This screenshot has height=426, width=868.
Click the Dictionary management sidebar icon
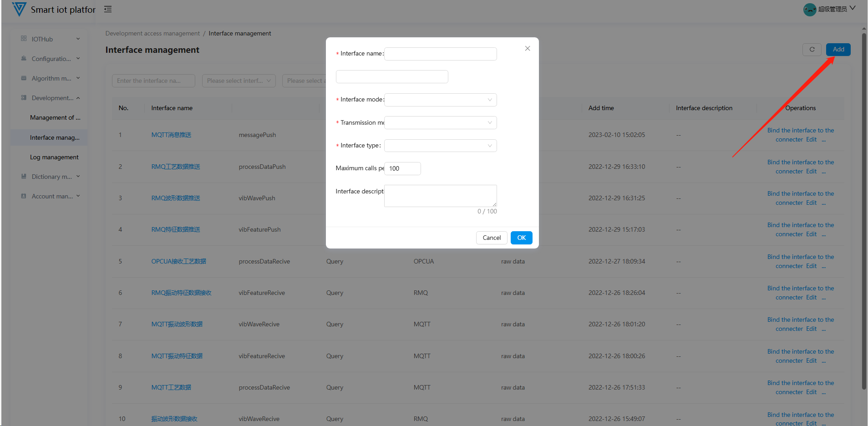point(24,177)
